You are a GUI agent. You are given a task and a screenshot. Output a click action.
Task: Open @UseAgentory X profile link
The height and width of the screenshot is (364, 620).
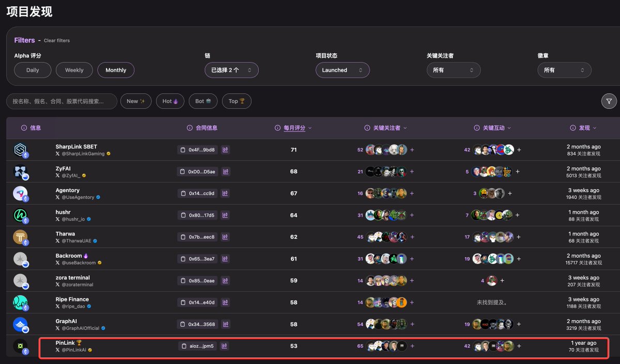click(x=78, y=197)
